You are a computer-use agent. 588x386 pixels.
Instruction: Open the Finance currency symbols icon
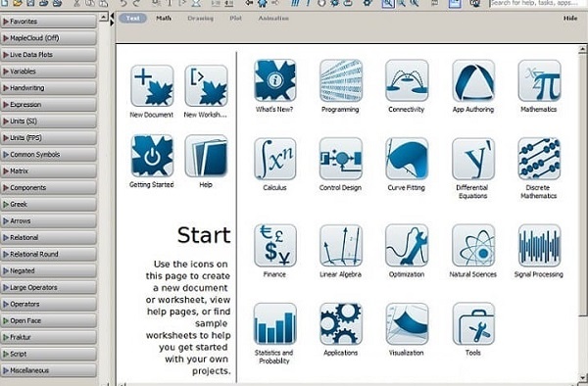(x=274, y=246)
